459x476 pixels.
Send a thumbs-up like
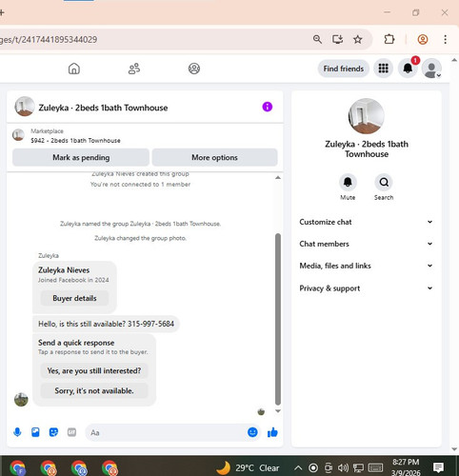(x=272, y=432)
